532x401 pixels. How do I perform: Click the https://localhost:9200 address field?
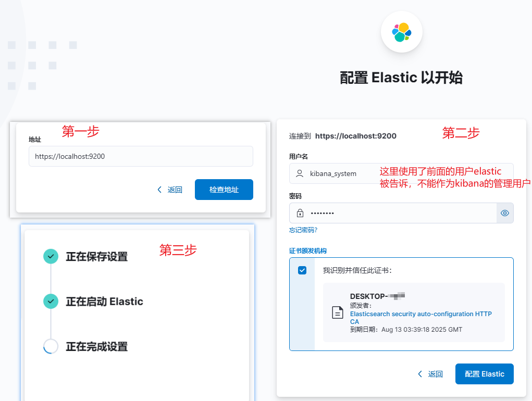click(x=141, y=156)
